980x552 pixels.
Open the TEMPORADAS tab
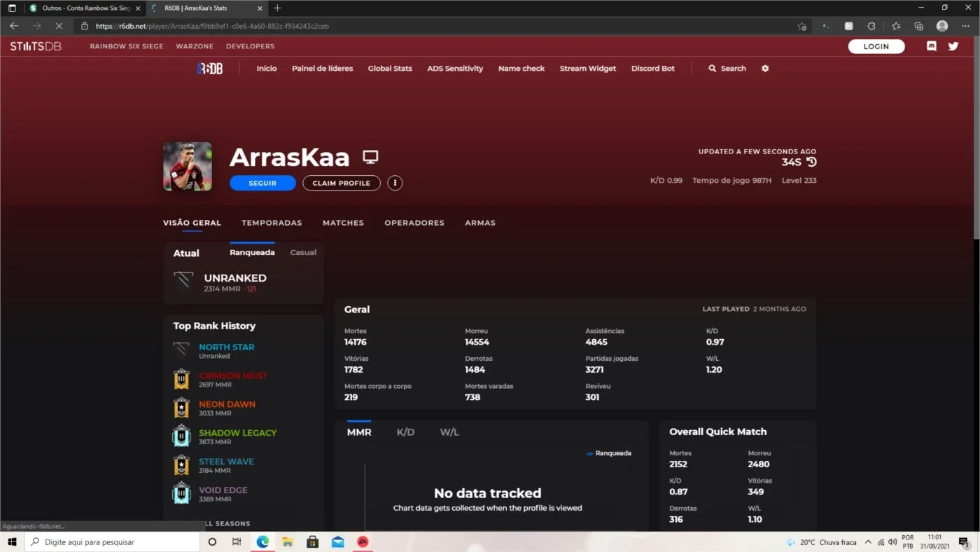(272, 223)
